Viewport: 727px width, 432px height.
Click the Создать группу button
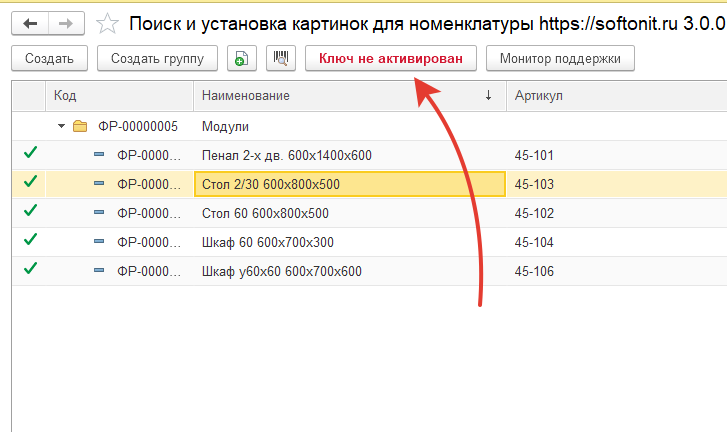point(157,58)
